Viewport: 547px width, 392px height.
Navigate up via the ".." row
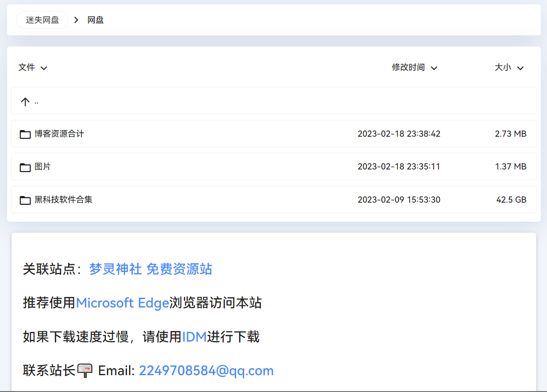(36, 102)
